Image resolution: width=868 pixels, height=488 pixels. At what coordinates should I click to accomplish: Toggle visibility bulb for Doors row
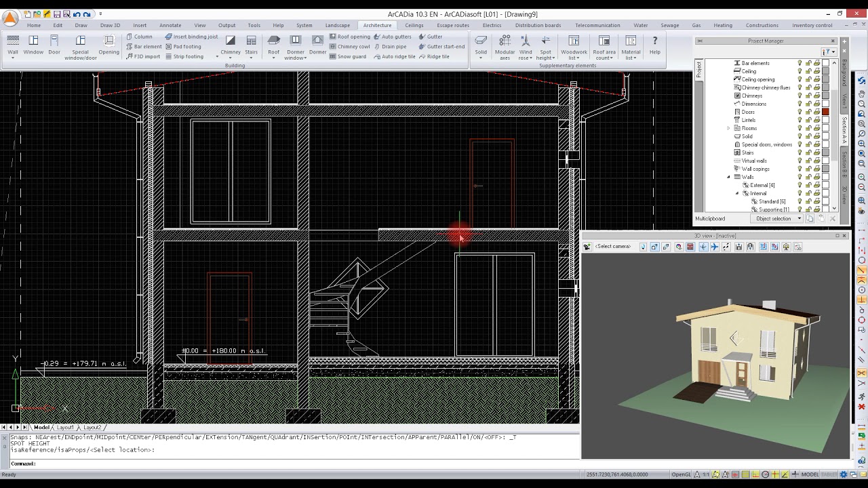coord(800,112)
